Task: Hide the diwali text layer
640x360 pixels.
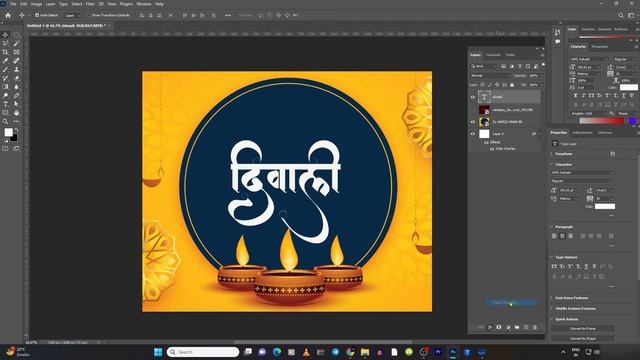Action: [473, 97]
